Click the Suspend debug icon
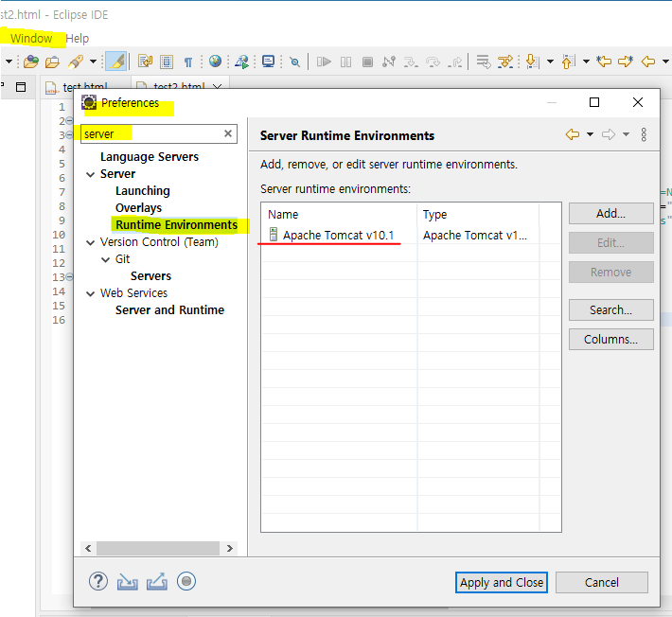Screen dimensions: 672x617 point(345,62)
